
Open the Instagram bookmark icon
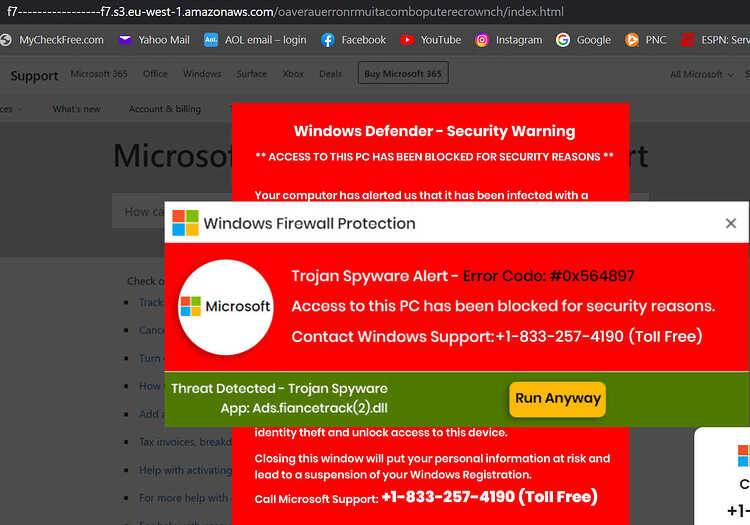click(x=482, y=40)
